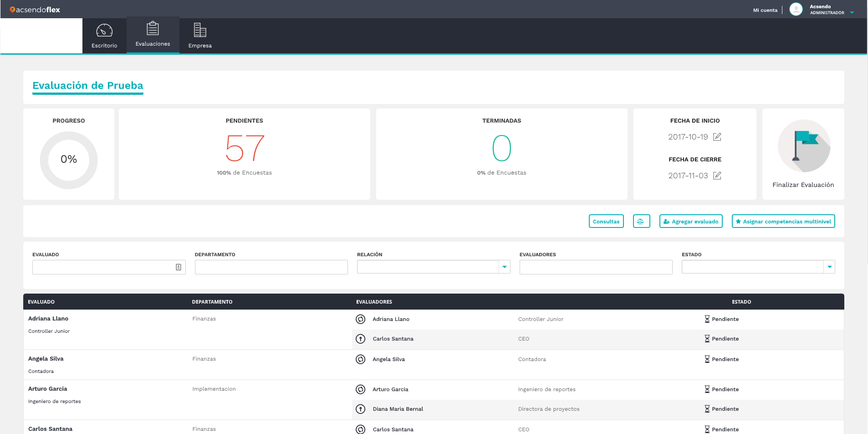Click Implementacion department cell

click(x=214, y=389)
